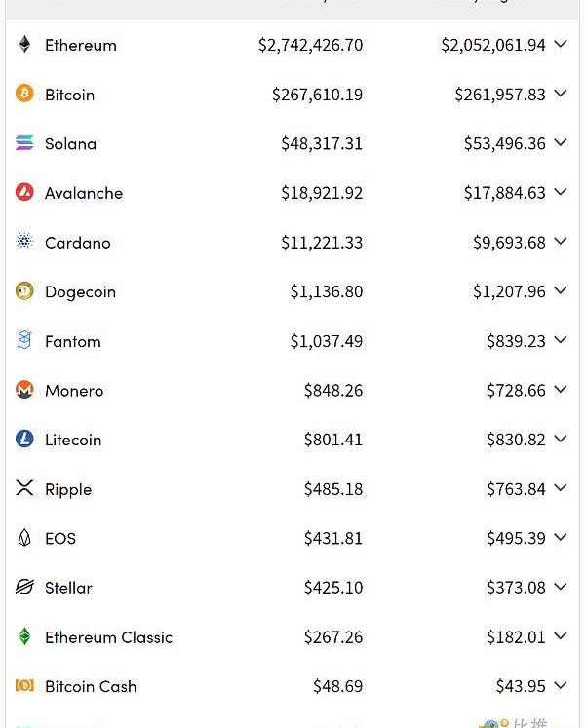Click the Cardano dotted logo icon
585x728 pixels.
pos(24,242)
